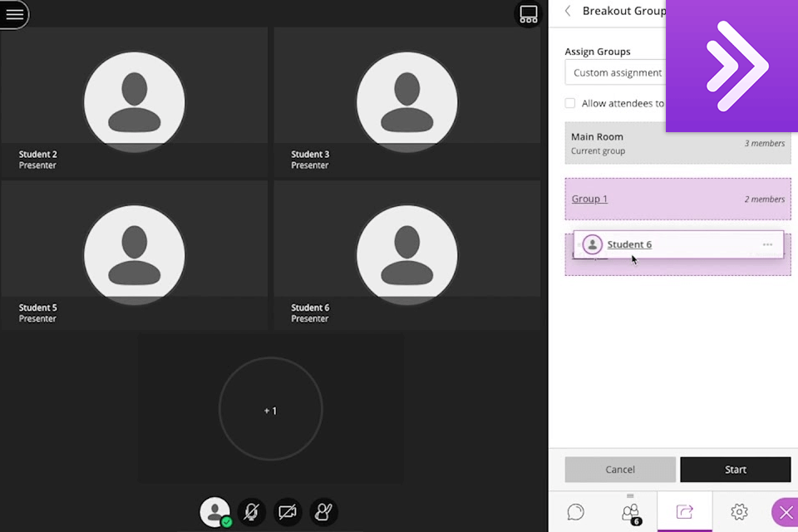Click the Cancel button
This screenshot has width=798, height=532.
[x=620, y=470]
